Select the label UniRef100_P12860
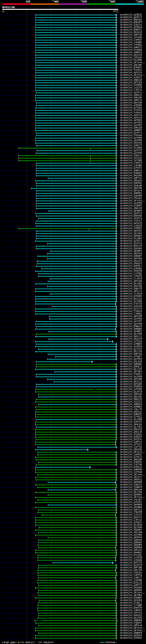 pyautogui.click(x=131, y=238)
